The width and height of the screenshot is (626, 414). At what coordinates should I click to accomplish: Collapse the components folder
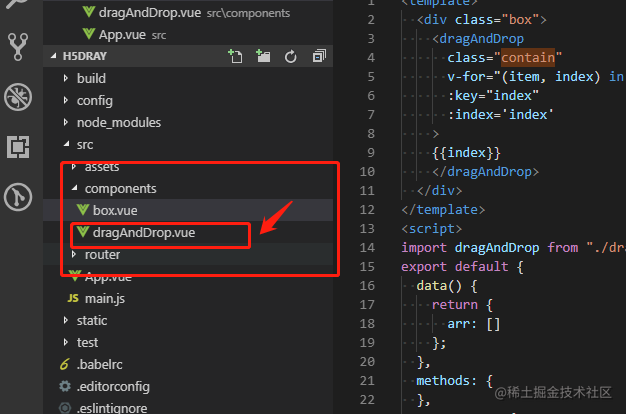[x=74, y=188]
